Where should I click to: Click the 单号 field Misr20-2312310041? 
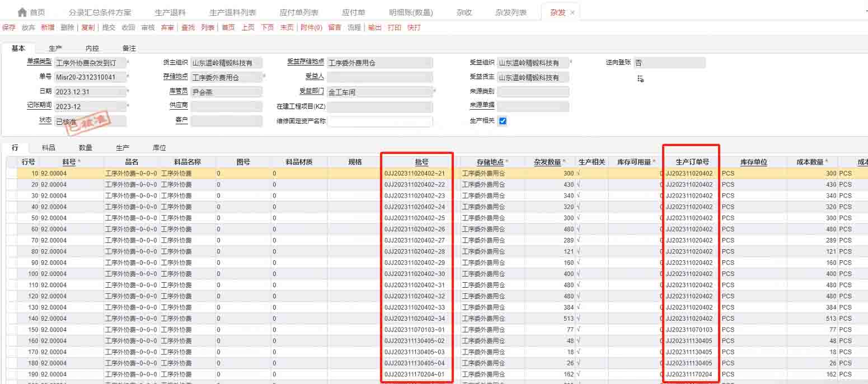pos(90,77)
